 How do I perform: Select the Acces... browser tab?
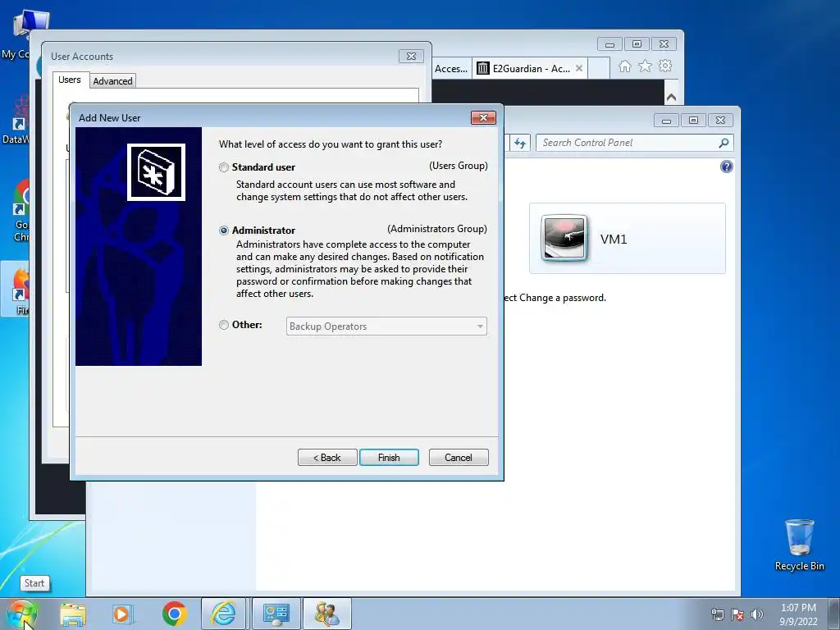[x=451, y=69]
